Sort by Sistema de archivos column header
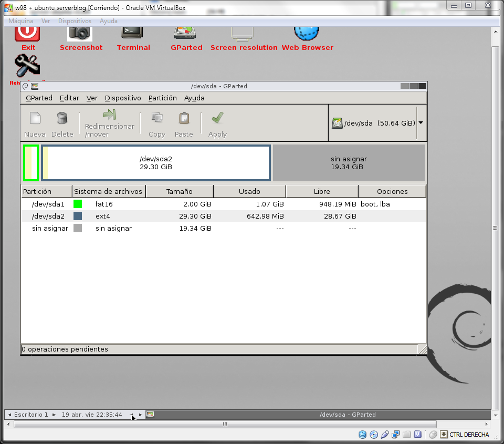The height and width of the screenshot is (444, 504). click(x=109, y=191)
